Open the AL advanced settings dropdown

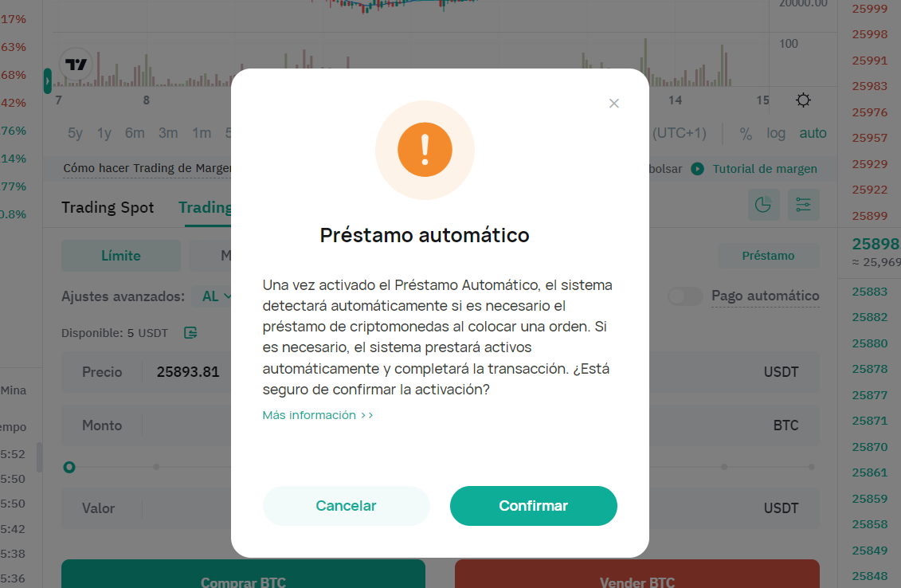[217, 296]
